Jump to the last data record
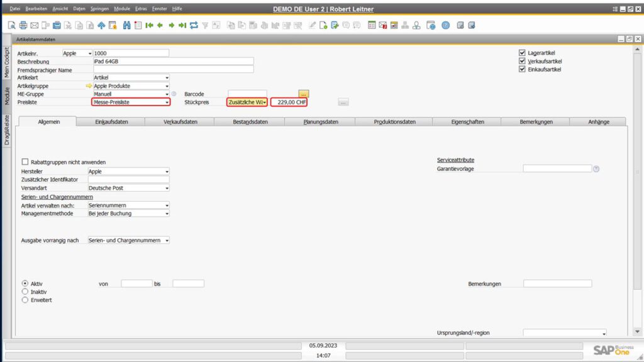 pyautogui.click(x=182, y=25)
